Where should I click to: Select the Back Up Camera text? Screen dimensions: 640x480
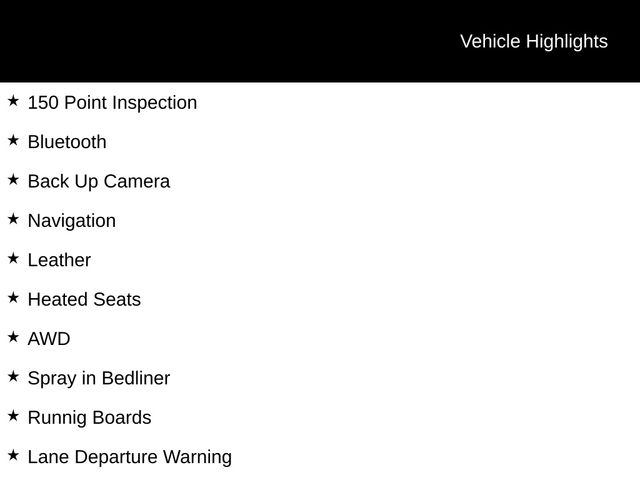(99, 182)
